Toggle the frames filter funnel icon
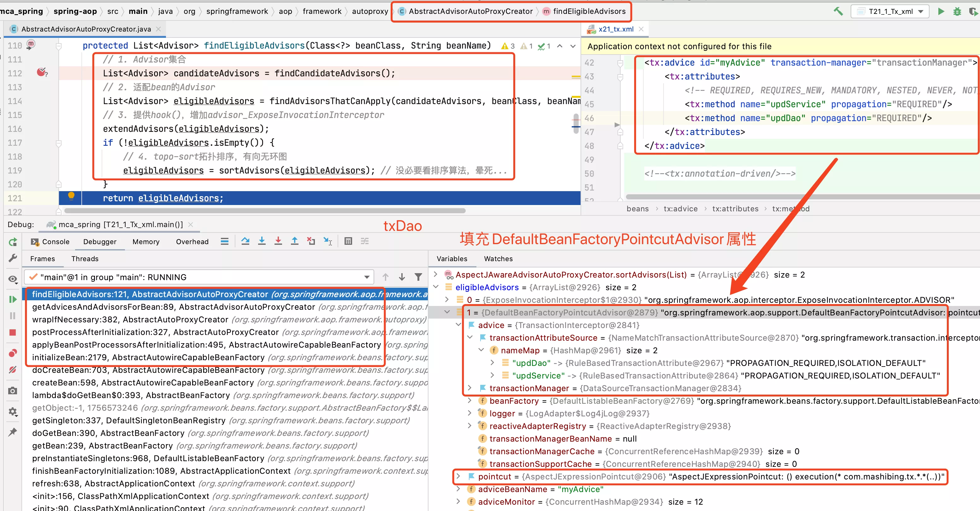 [418, 277]
